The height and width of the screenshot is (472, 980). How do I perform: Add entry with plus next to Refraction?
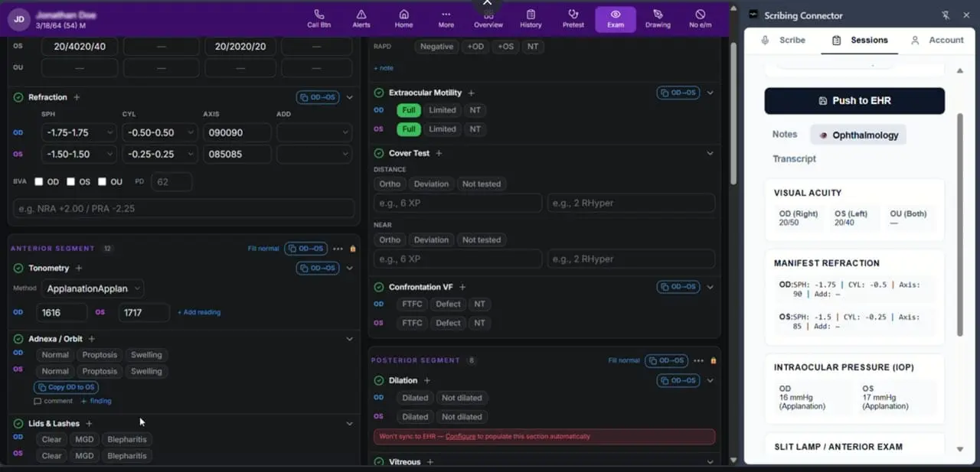77,97
